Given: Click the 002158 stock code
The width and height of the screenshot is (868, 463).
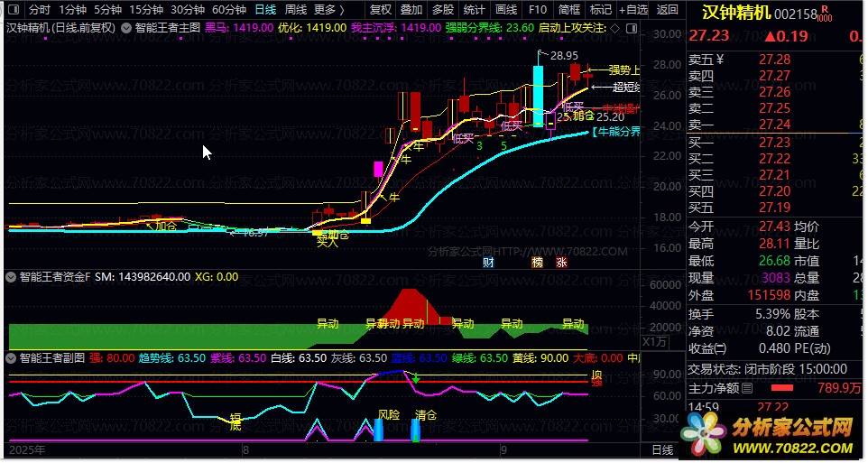Looking at the screenshot, I should (796, 14).
